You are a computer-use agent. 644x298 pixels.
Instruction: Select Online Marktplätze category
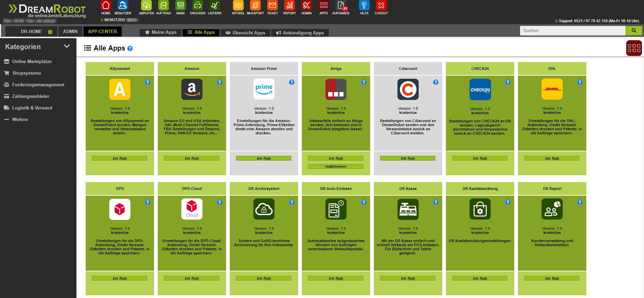(32, 61)
